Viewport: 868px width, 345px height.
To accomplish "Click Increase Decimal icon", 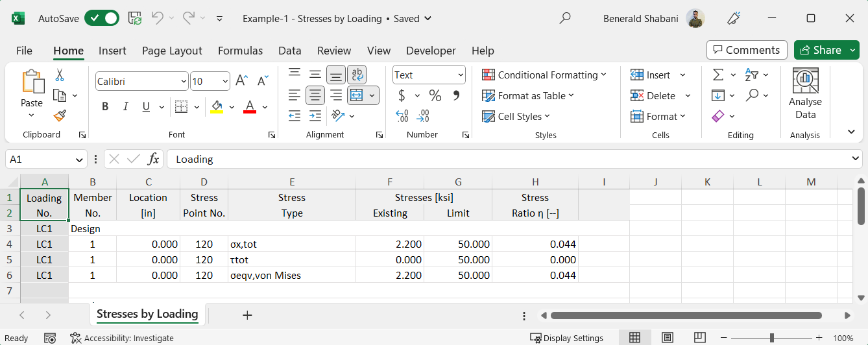I will (x=402, y=116).
